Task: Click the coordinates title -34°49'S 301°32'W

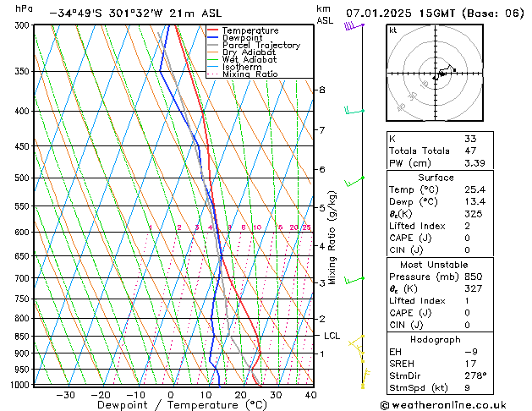Action: tap(106, 14)
